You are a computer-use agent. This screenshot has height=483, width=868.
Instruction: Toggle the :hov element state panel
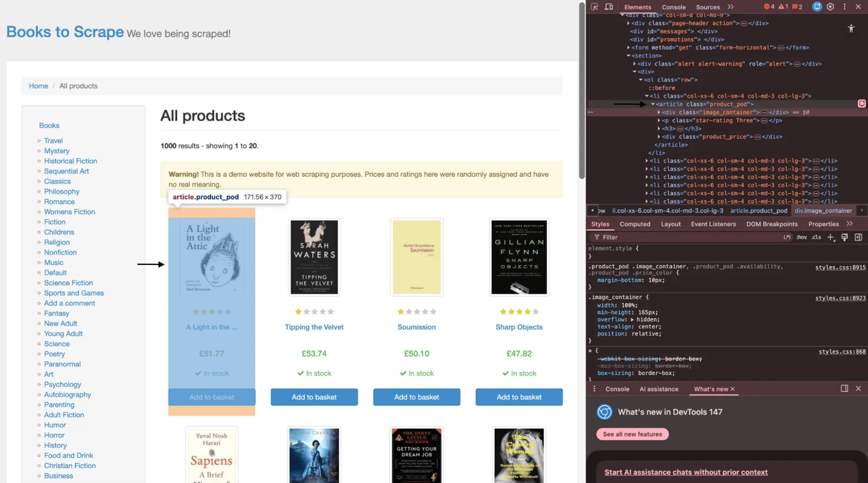[801, 237]
